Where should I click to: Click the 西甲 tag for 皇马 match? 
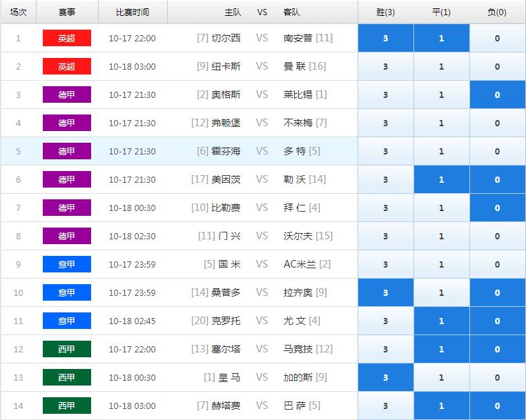(67, 377)
